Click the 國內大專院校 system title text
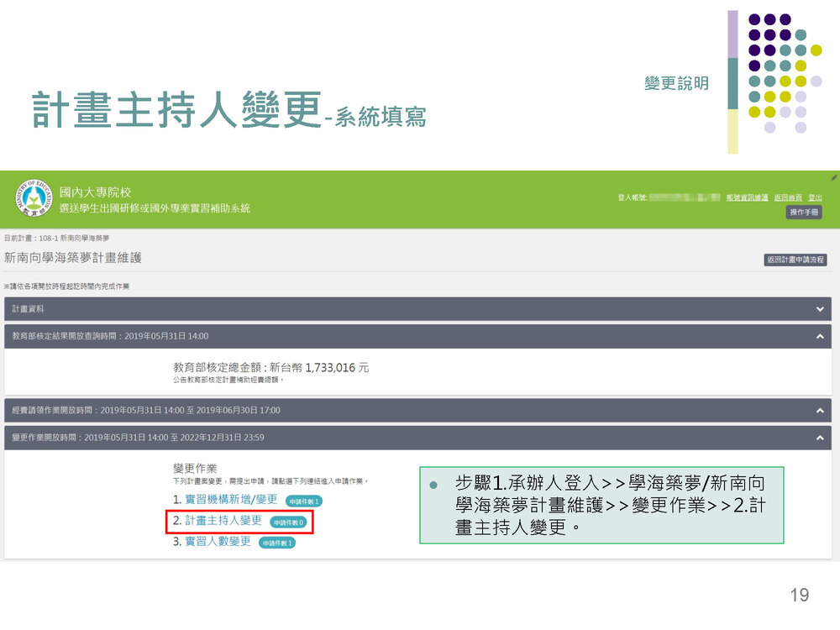Image resolution: width=840 pixels, height=630 pixels. click(95, 192)
